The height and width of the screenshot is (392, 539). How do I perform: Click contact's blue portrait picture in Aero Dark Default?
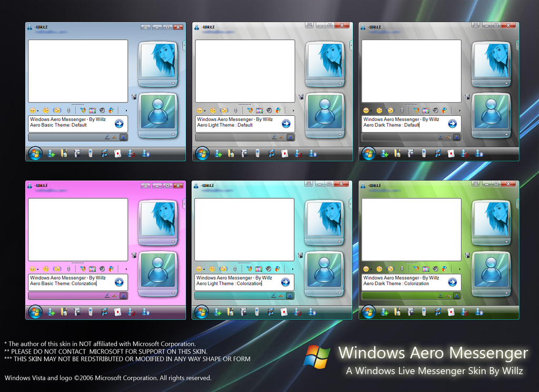click(x=491, y=61)
